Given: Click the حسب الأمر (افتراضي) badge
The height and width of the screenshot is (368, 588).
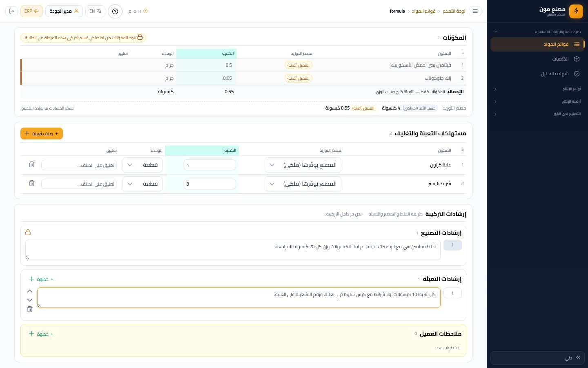Looking at the screenshot, I should pos(419,108).
